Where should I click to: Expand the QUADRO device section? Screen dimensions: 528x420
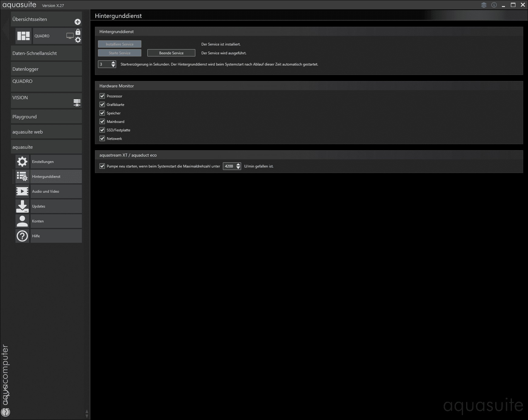pos(46,84)
